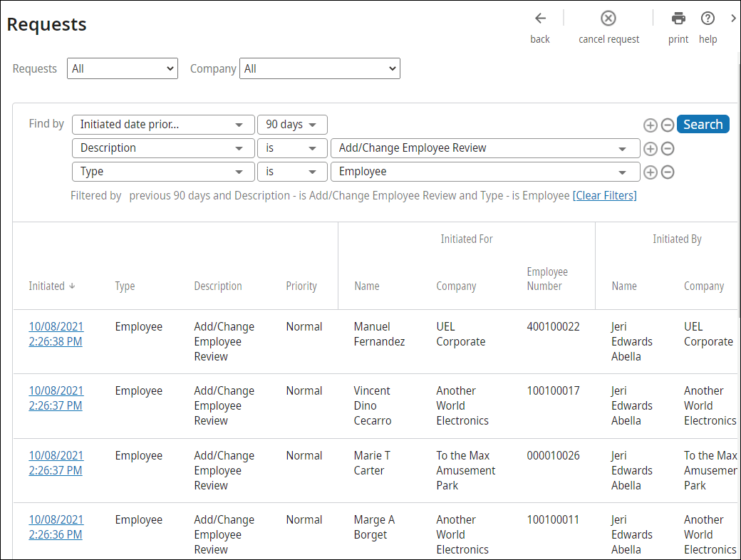Click the Search button
This screenshot has height=560, width=741.
click(703, 123)
